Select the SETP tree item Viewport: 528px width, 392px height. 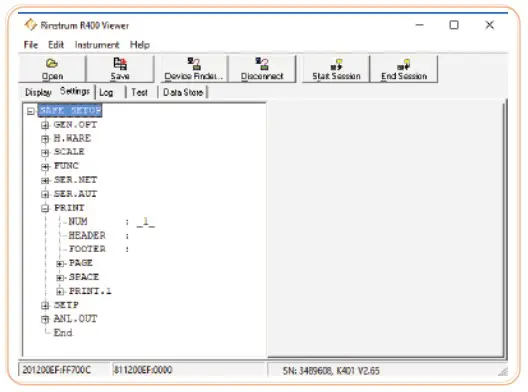tap(66, 305)
